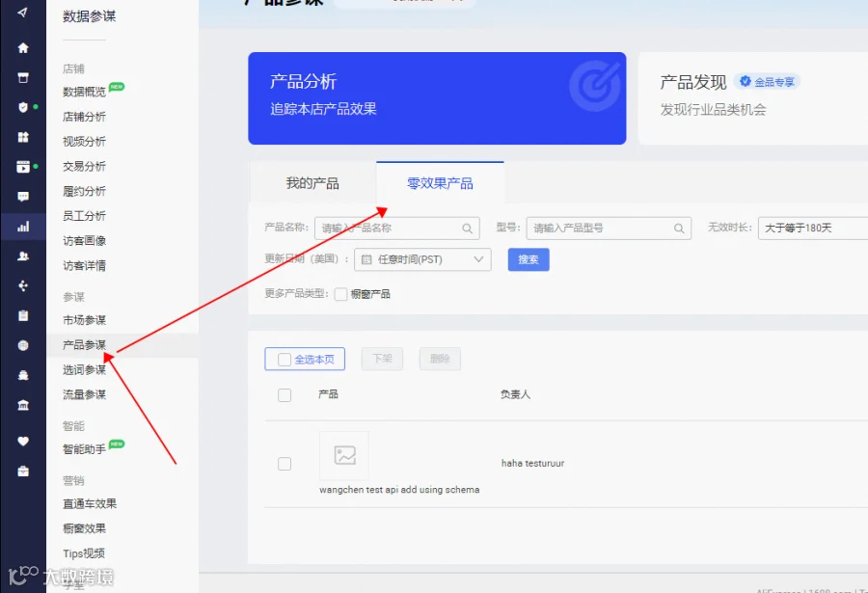Open the 任意时间(PST) date dropdown
Viewport: 868px width, 593px height.
point(422,259)
